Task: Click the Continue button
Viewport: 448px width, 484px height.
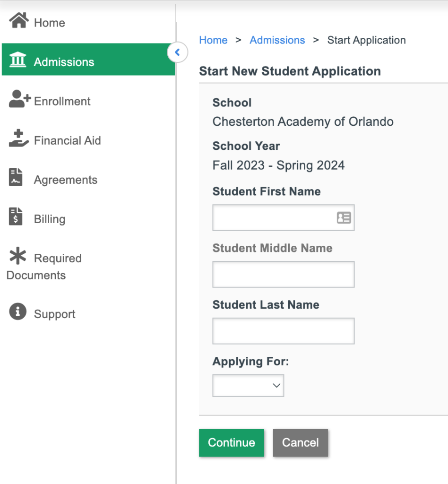Action: point(232,442)
